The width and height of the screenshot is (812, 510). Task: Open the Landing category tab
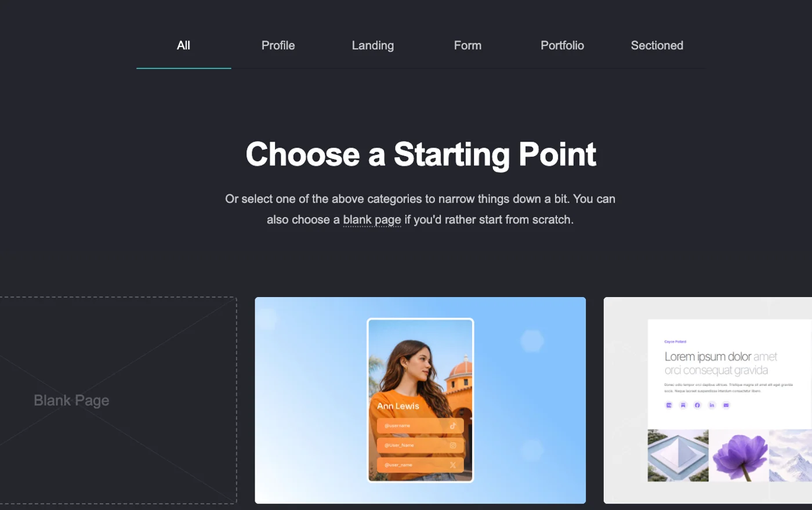pyautogui.click(x=373, y=45)
